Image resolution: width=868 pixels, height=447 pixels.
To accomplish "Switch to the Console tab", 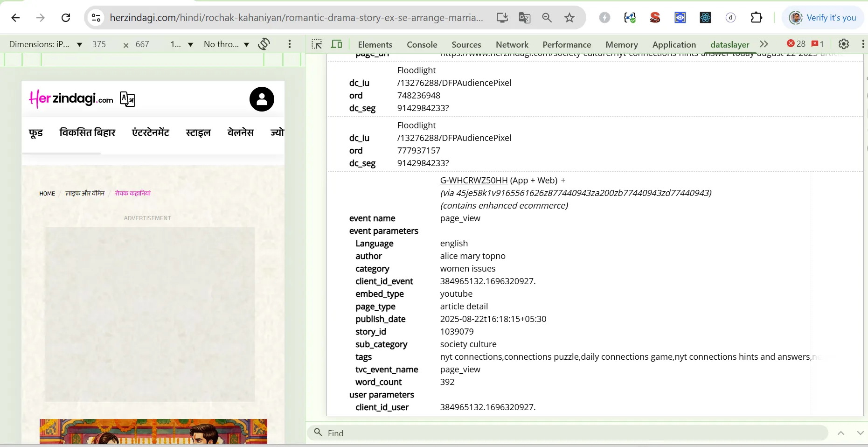I will coord(422,44).
